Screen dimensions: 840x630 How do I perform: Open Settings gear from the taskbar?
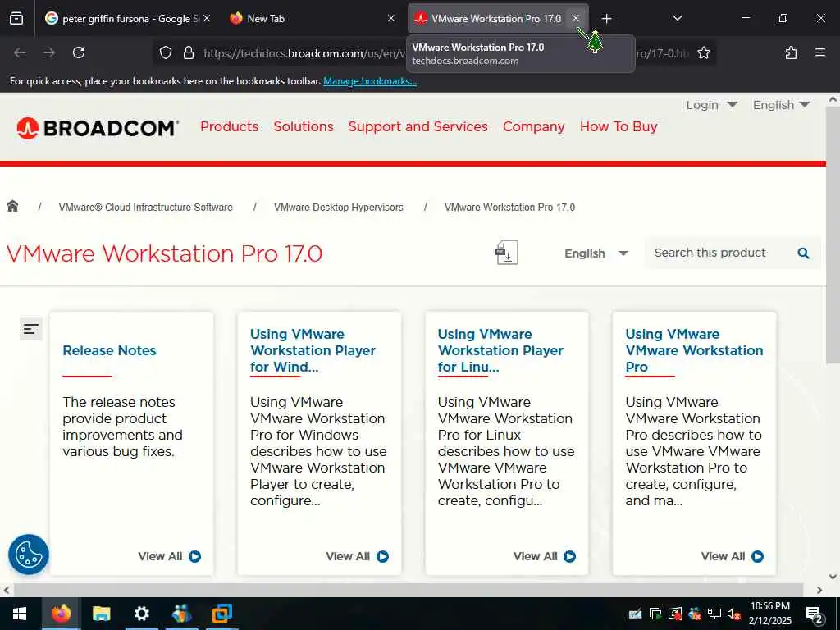coord(141,614)
